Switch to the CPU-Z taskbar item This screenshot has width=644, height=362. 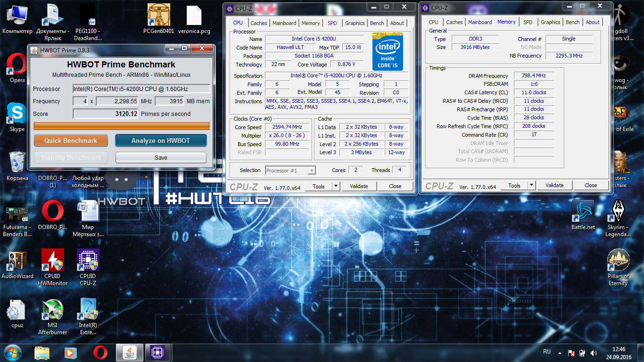click(x=157, y=353)
